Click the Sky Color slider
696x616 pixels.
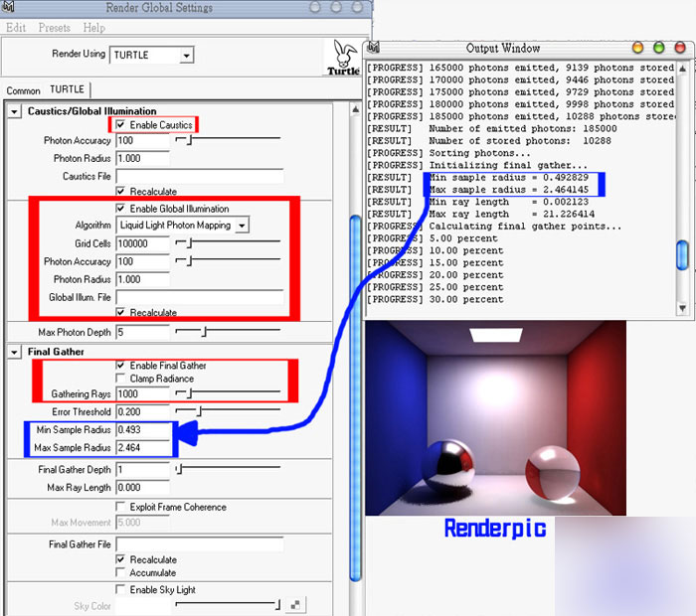[228, 604]
